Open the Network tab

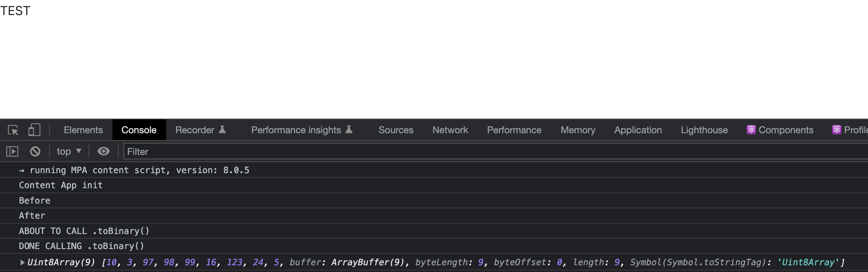pyautogui.click(x=450, y=130)
